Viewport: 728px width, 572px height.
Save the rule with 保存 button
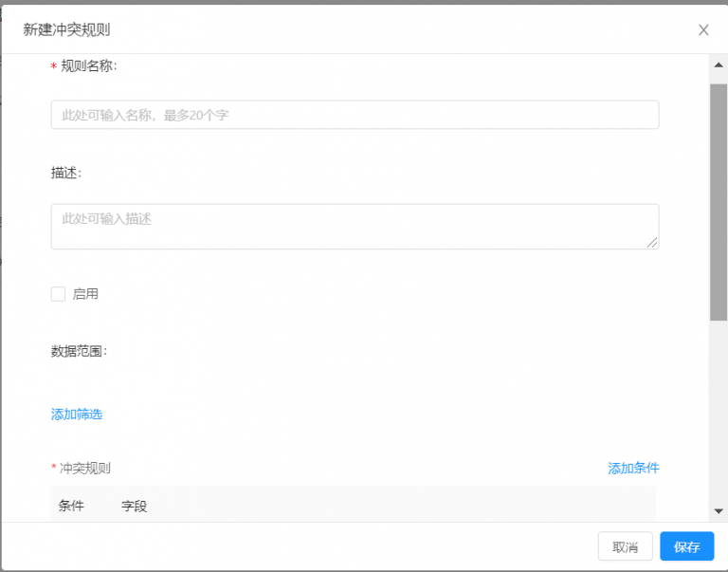[x=686, y=546]
